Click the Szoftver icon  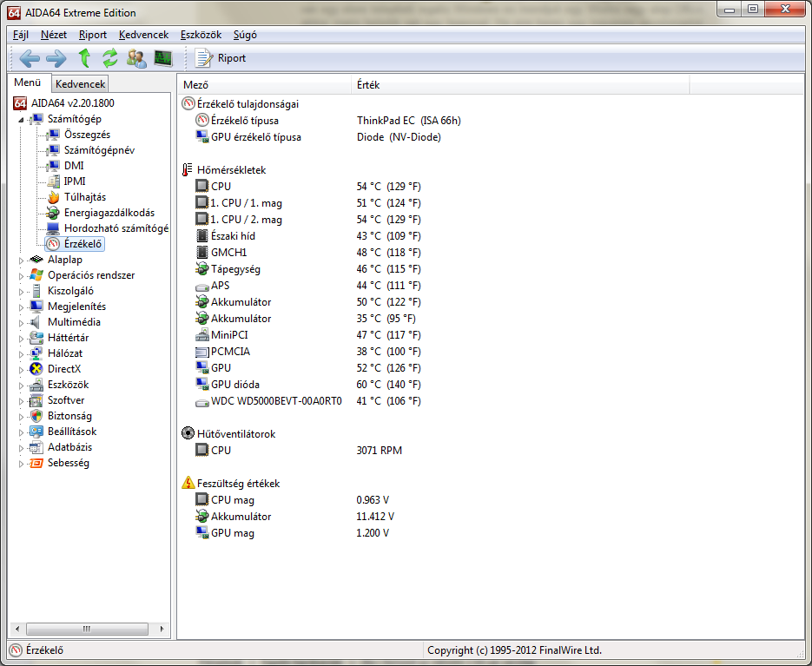click(36, 400)
